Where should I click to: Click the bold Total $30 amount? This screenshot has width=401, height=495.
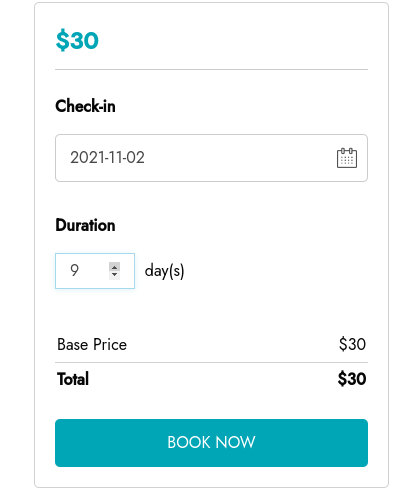coord(352,379)
